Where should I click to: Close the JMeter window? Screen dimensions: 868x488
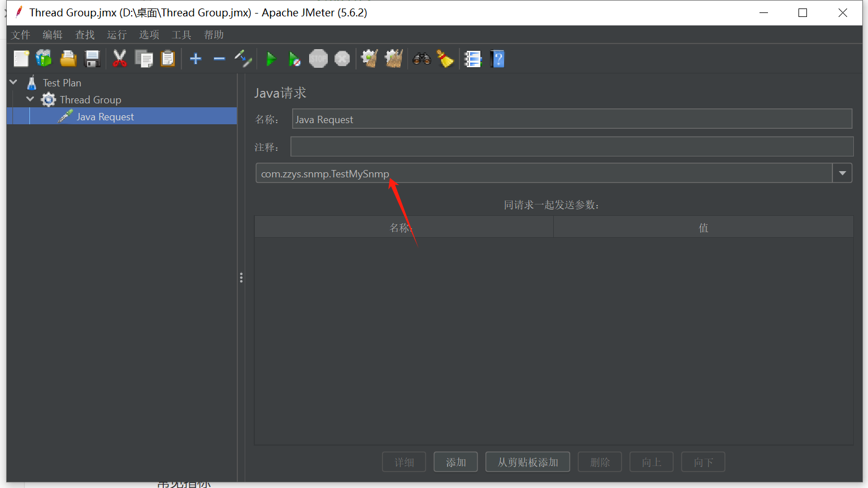(843, 12)
